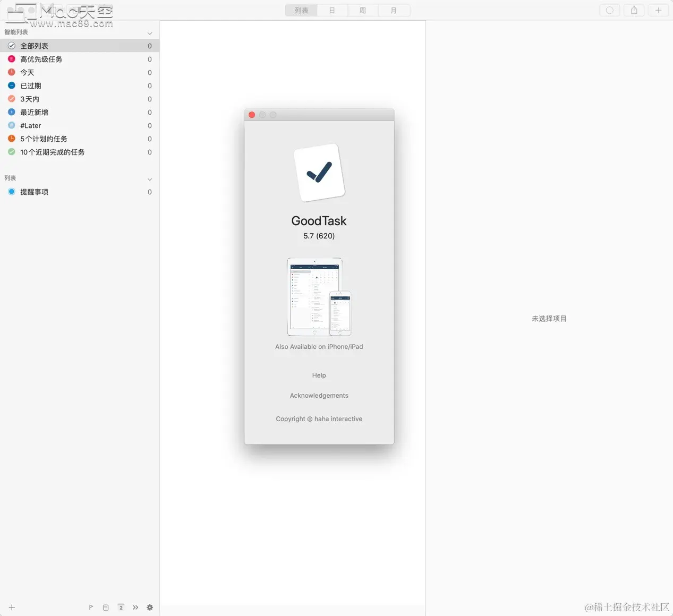Select the 全部列表 smart list
The width and height of the screenshot is (673, 616).
[80, 46]
